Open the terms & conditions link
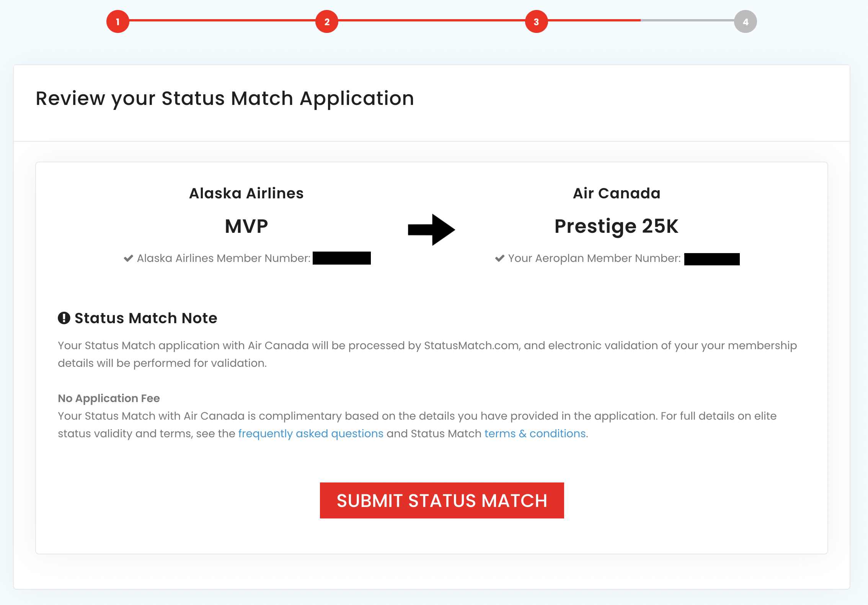 pyautogui.click(x=535, y=433)
